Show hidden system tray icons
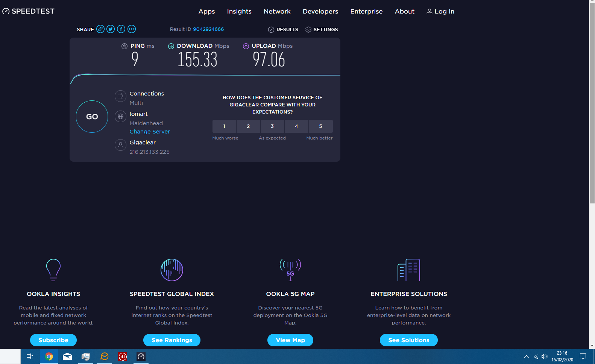This screenshot has width=595, height=364. (x=527, y=356)
